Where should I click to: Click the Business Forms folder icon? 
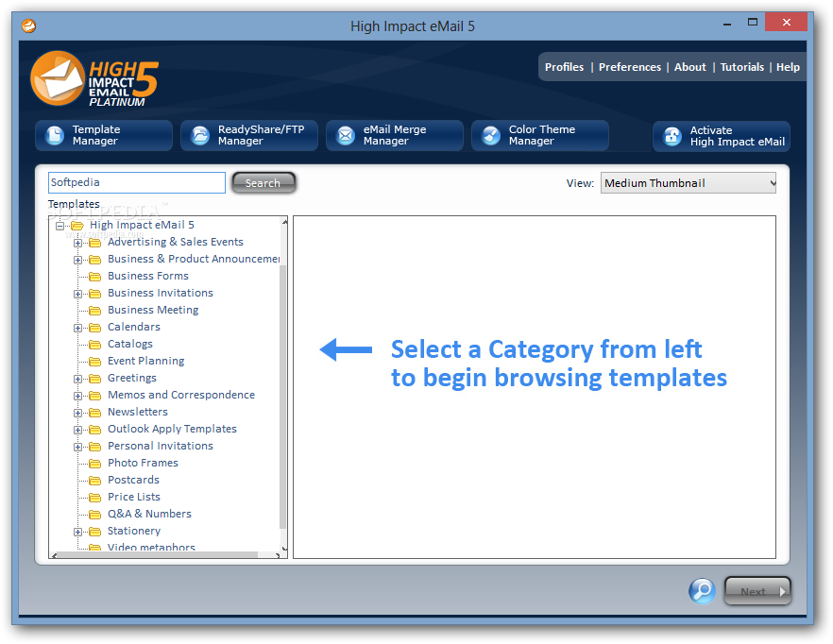[95, 277]
